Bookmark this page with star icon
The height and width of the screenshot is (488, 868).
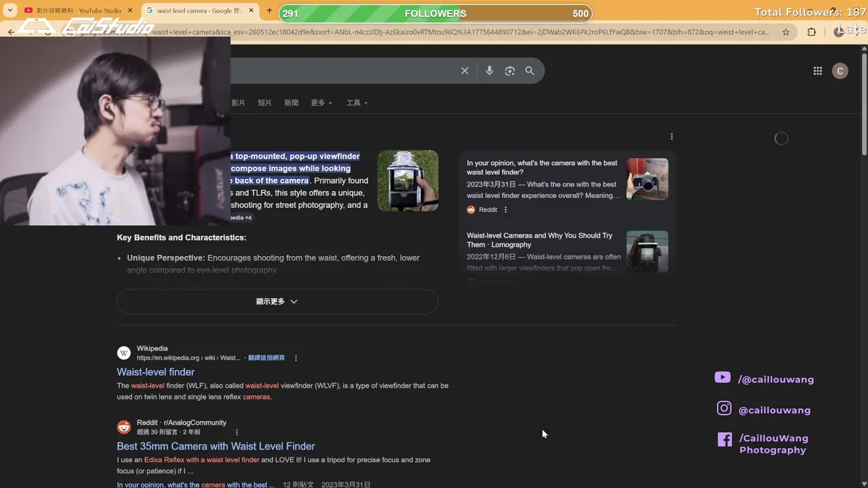coord(786,32)
